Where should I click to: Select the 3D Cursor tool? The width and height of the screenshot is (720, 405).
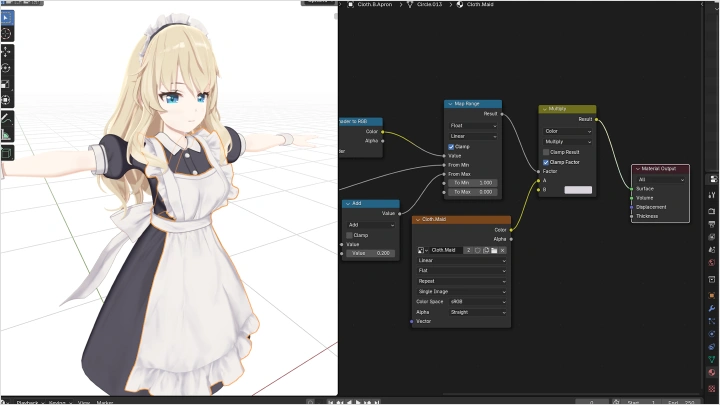pos(7,34)
